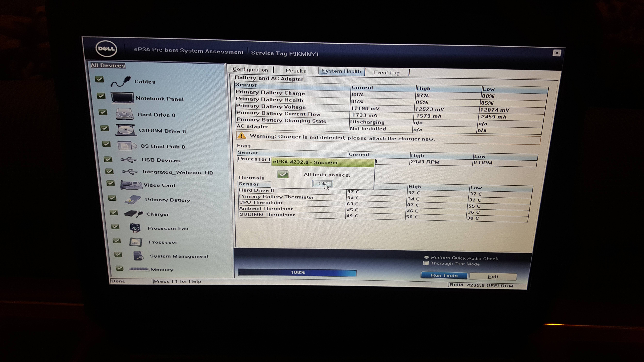The image size is (644, 362).
Task: Open the Results tab
Action: click(x=296, y=71)
